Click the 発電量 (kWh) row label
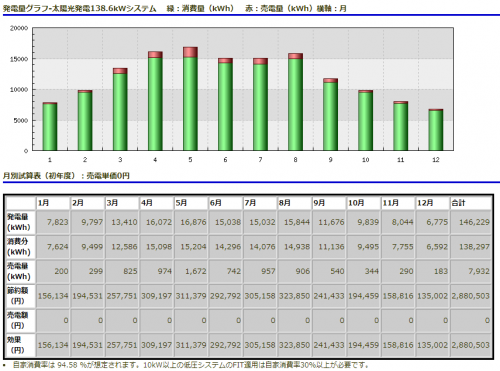 (21, 222)
